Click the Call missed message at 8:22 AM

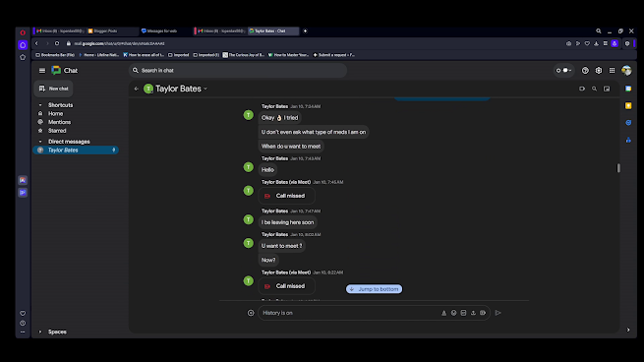coord(287,286)
